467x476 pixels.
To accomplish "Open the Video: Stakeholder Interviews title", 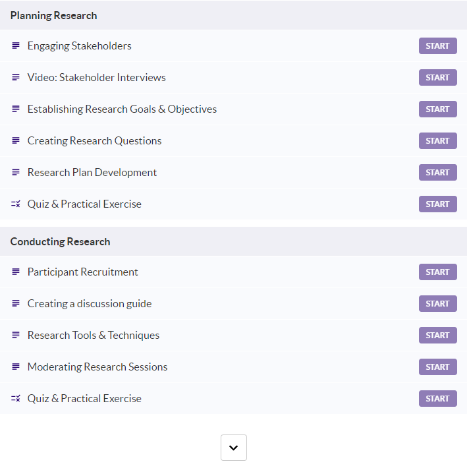I will pos(96,77).
